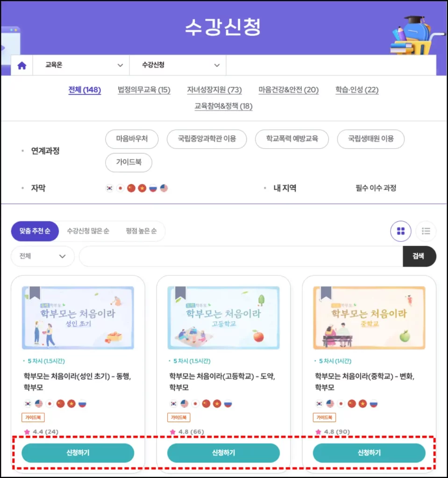Open the 교육온 breadcrumb dropdown

81,65
